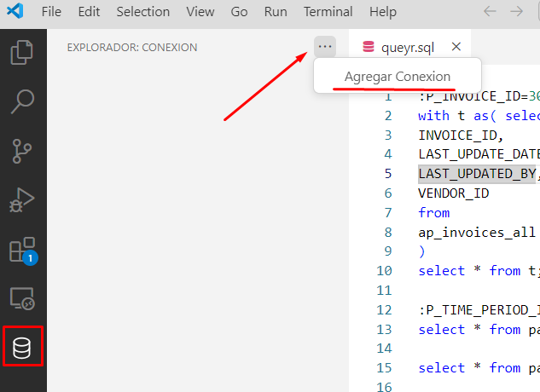Click the VENDOR_ID text on line 6
Screen dimensions: 540x392
[x=454, y=193]
